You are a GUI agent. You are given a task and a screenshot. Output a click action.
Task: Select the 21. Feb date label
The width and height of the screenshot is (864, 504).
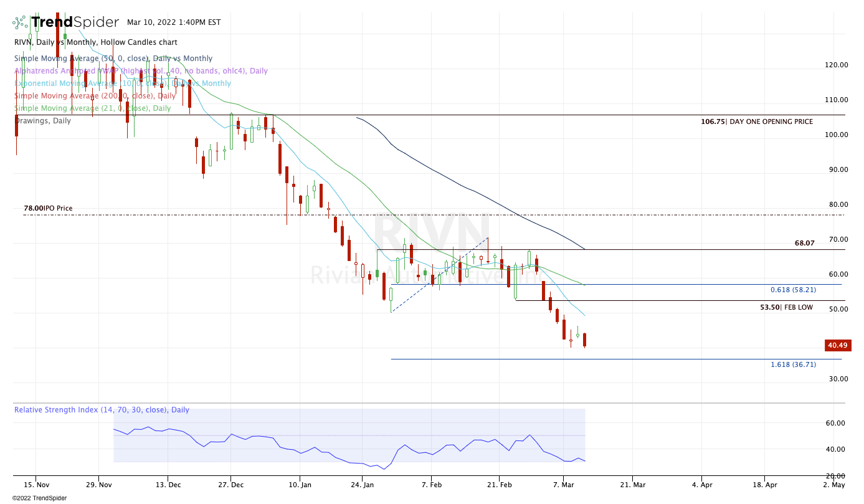click(498, 484)
